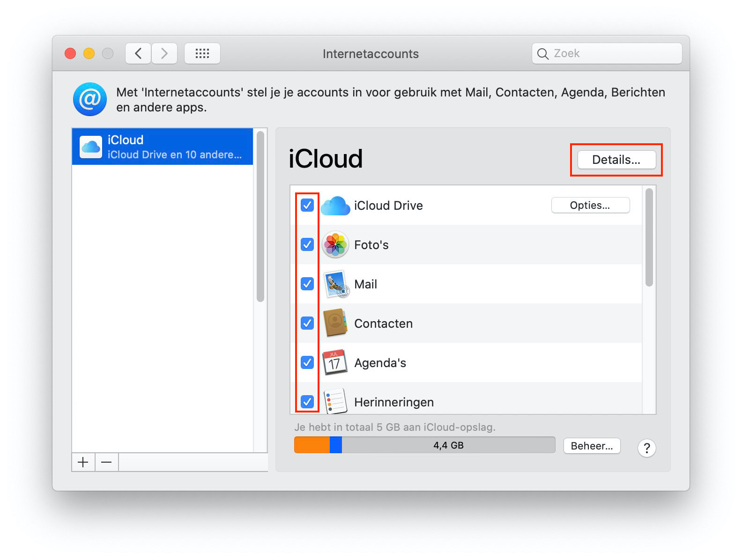The image size is (742, 560).
Task: Click 'Je hebt in totaal 5 GB' text
Action: click(x=395, y=427)
